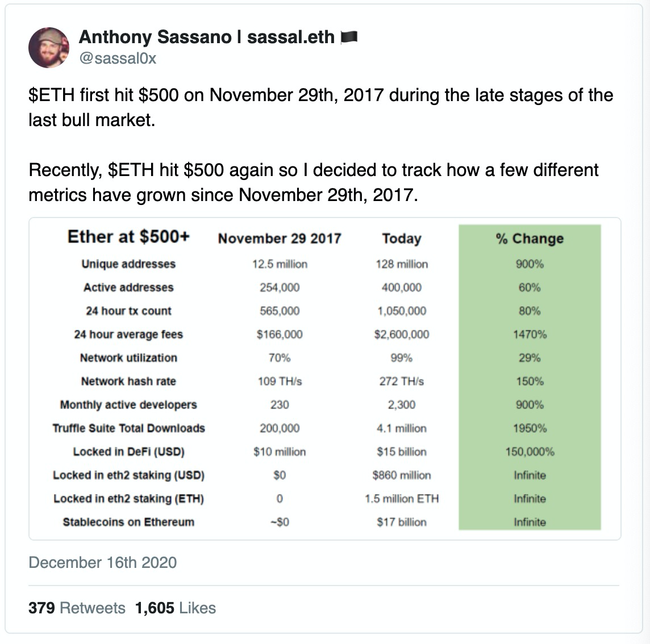Click the Stablecoins on Ethereum row label
The height and width of the screenshot is (644, 650).
128,522
